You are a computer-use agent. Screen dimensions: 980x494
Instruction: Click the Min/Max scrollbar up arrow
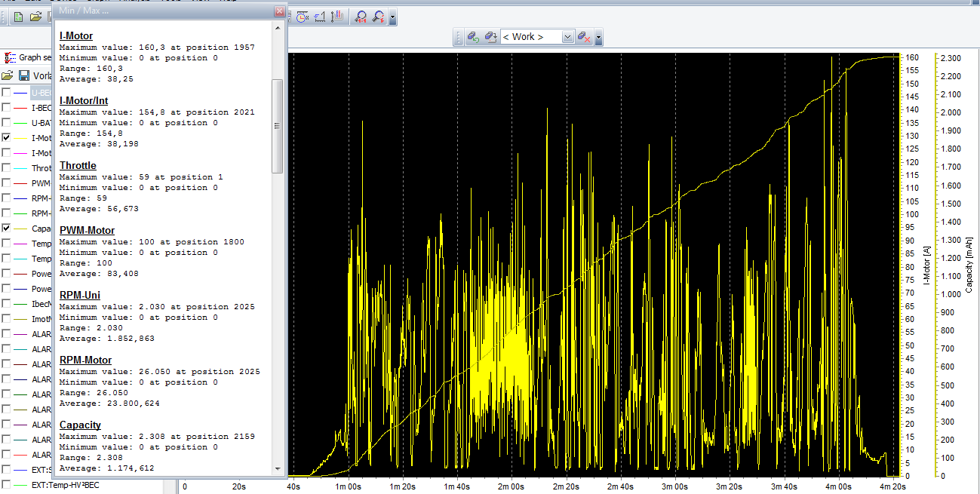pyautogui.click(x=277, y=28)
